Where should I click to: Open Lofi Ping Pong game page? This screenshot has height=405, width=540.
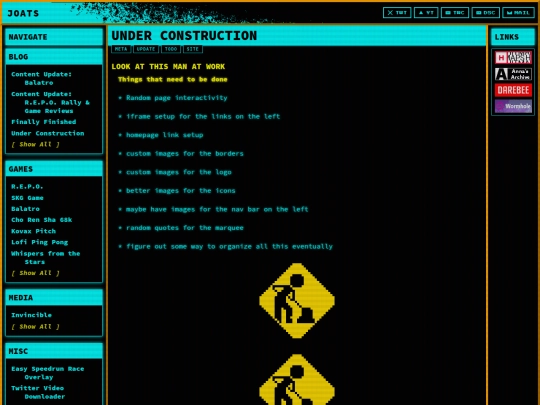tap(40, 242)
